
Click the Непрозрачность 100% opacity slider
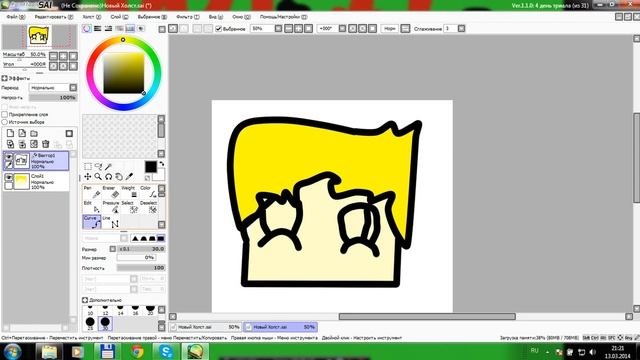coord(53,98)
